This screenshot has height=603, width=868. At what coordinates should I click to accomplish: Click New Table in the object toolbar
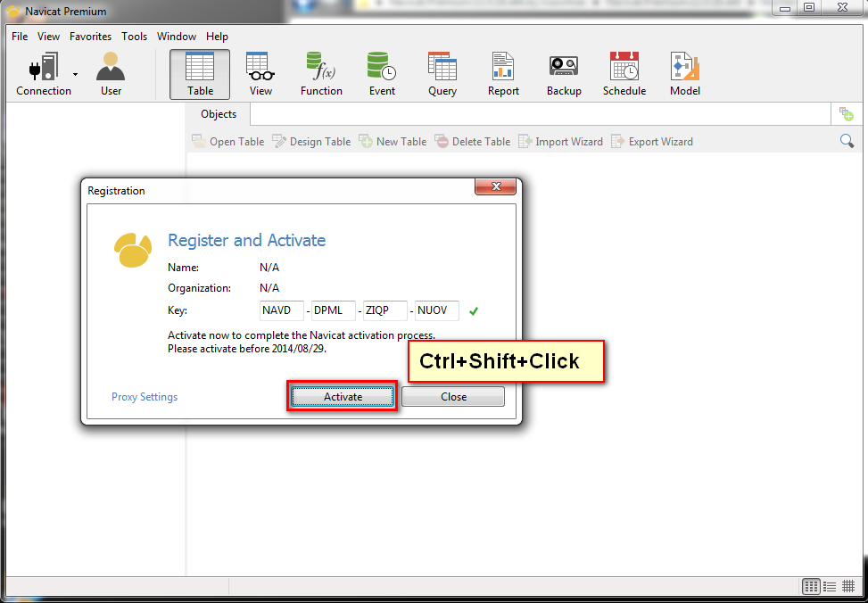[x=393, y=142]
